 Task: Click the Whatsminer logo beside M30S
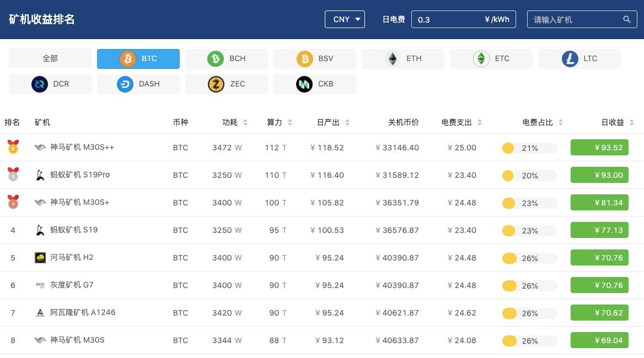tap(40, 340)
